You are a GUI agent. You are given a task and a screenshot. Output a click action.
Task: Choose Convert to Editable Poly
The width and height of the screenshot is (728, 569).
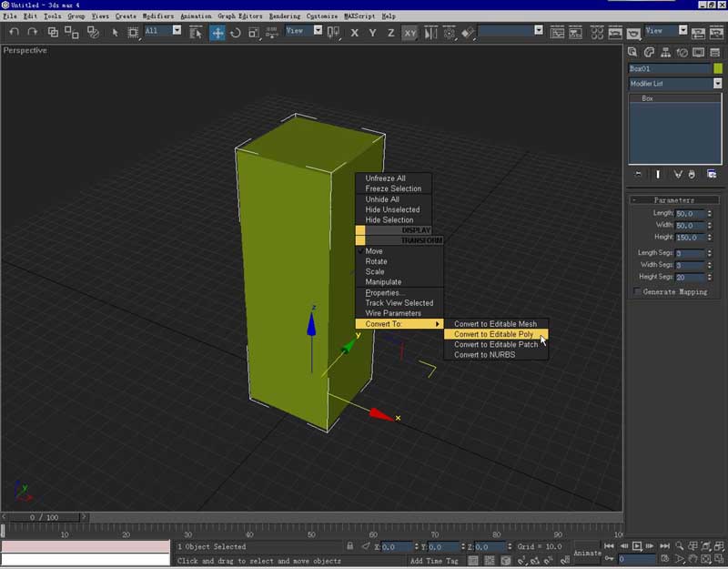pos(494,334)
